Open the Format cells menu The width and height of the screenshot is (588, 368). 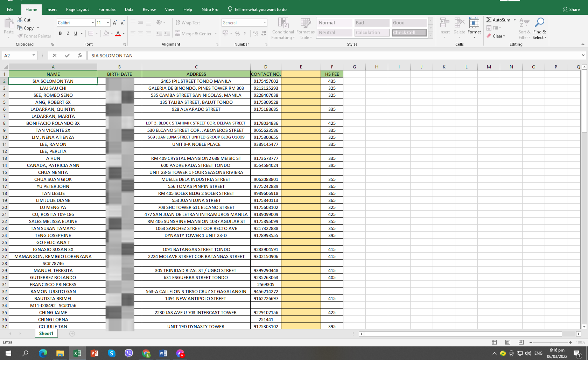474,28
